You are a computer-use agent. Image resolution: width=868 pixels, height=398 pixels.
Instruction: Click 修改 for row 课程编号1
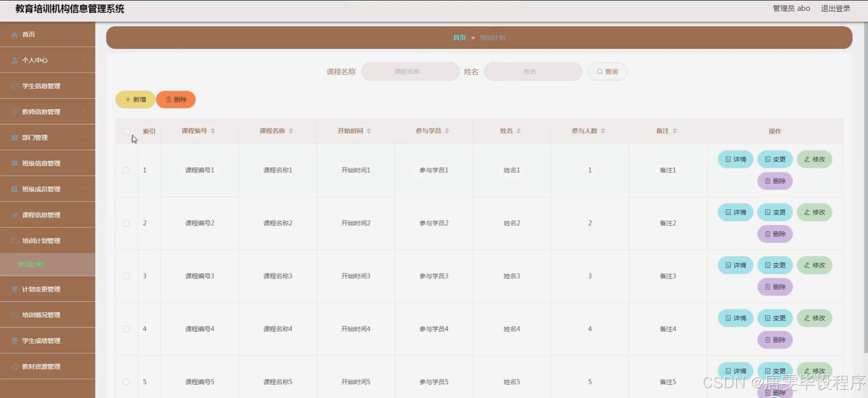814,159
